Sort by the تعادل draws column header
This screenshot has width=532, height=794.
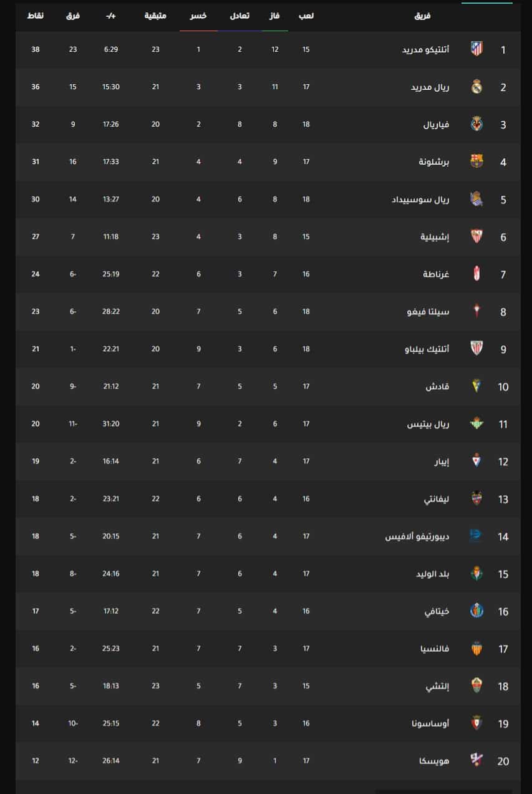pos(240,15)
